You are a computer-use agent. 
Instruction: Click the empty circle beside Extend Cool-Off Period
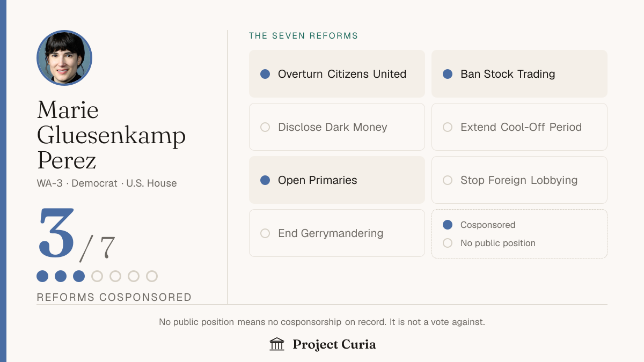[448, 127]
